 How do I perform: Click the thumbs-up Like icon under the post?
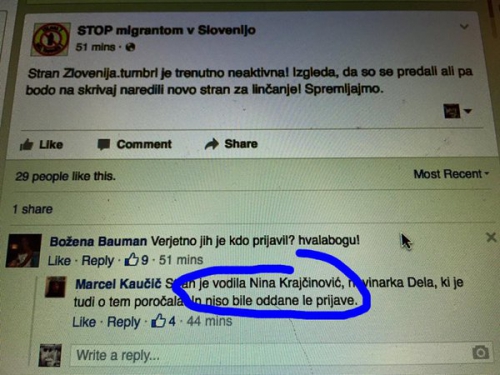26,144
